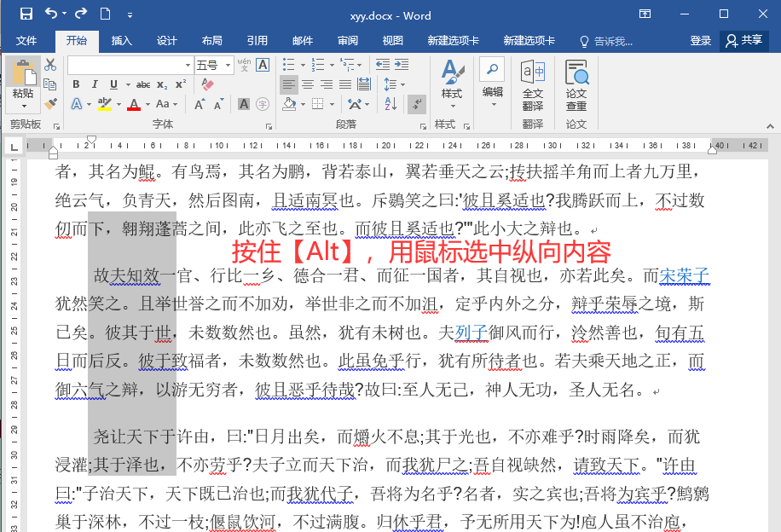This screenshot has width=781, height=532.
Task: Click the 登录 sign-in link
Action: pos(701,41)
